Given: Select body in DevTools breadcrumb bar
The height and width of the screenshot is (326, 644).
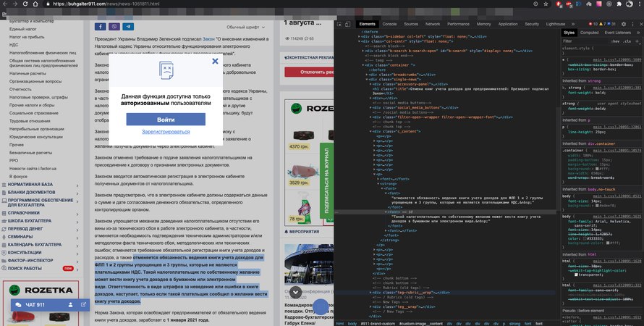Looking at the screenshot, I should click(352, 324).
